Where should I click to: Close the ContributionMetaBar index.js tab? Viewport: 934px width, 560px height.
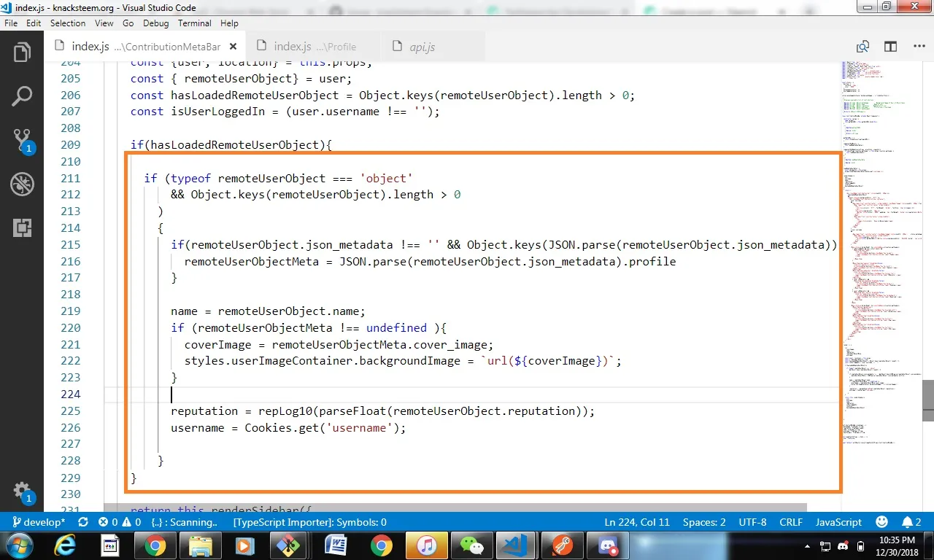tap(232, 47)
